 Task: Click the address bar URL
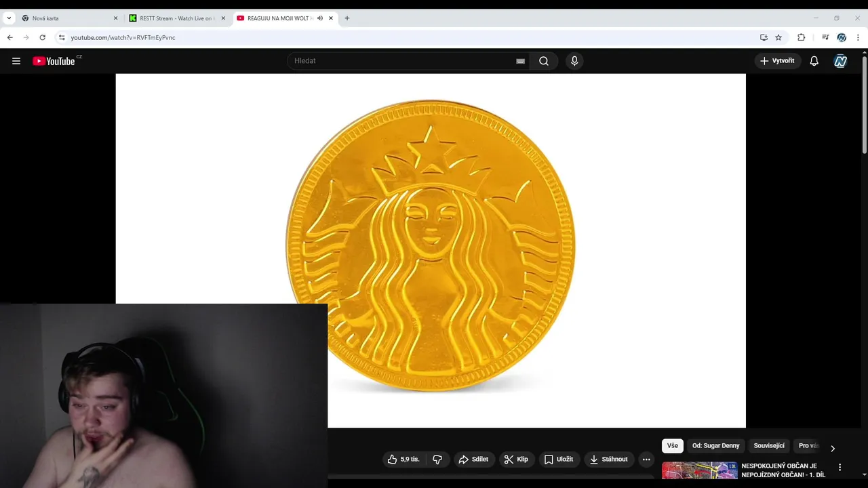click(x=123, y=37)
